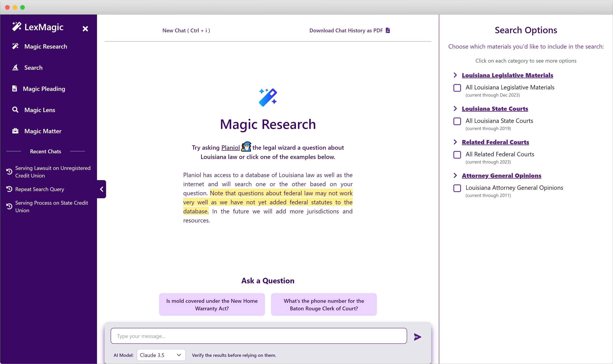Open the Magic Research section

(46, 46)
